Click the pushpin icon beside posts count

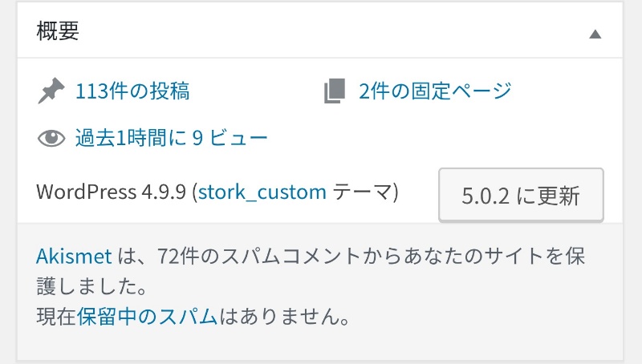click(x=51, y=91)
